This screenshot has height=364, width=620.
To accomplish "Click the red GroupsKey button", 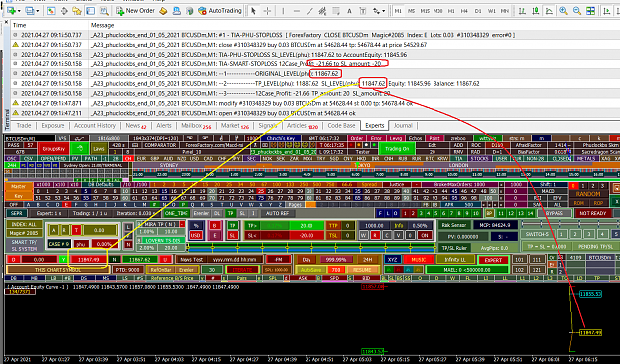I will 55,148.
